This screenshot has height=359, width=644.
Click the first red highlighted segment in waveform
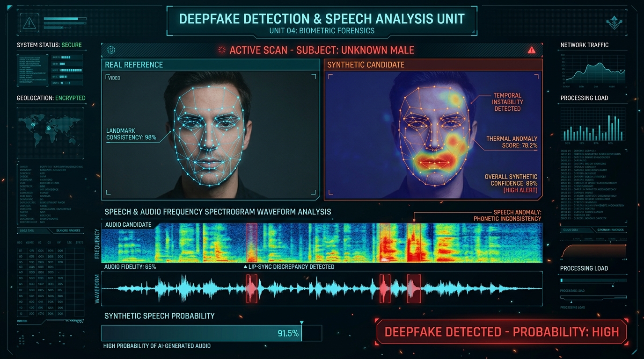[x=252, y=288]
